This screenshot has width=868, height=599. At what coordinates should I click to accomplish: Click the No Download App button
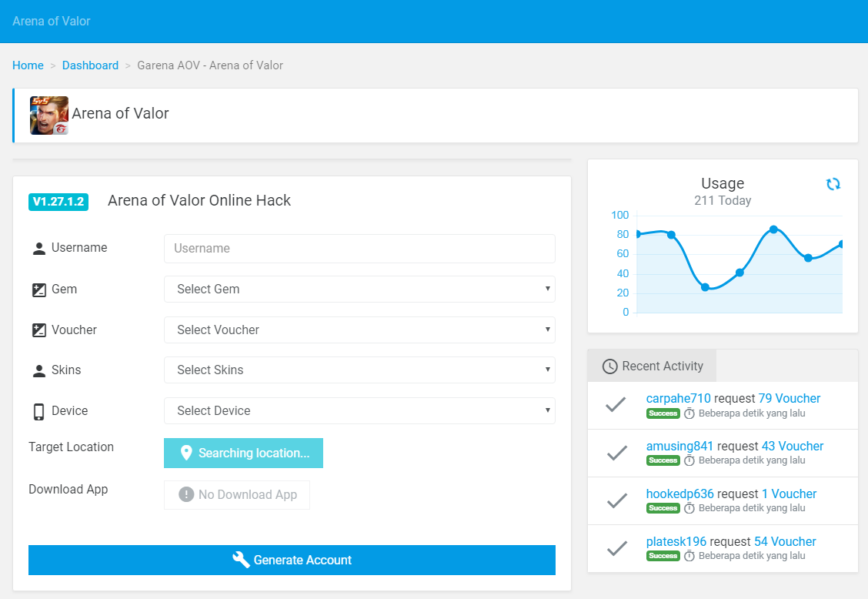[237, 495]
